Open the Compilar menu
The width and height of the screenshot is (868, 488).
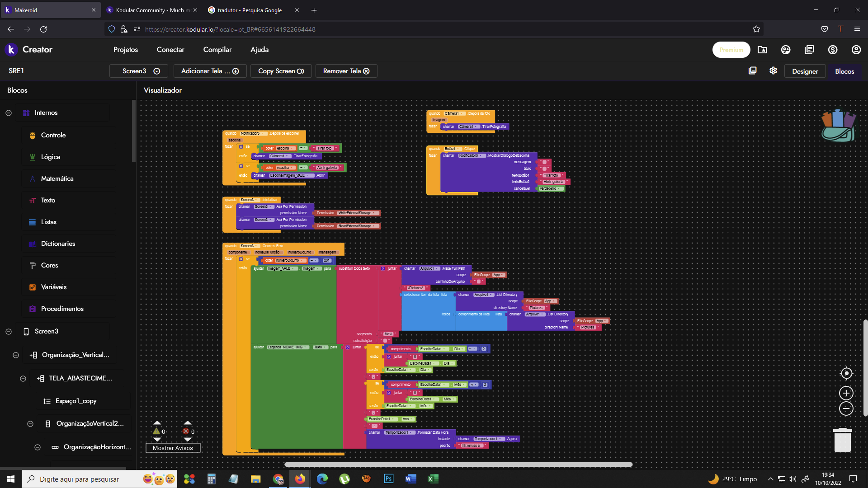217,50
